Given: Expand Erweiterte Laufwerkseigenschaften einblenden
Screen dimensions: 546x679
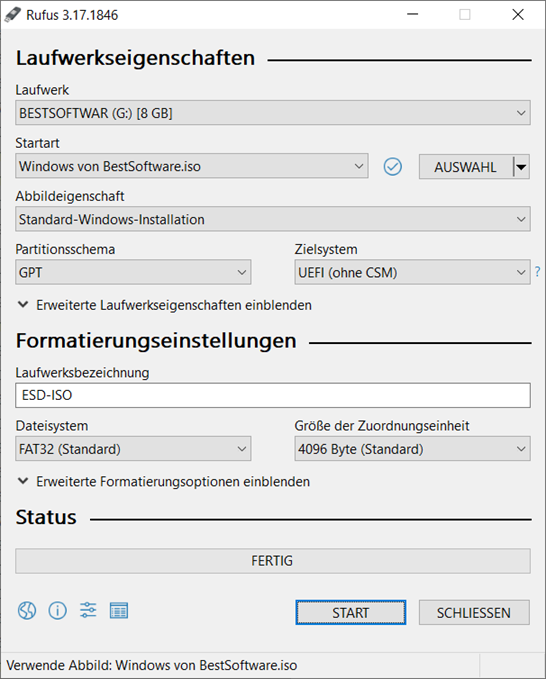Looking at the screenshot, I should (165, 305).
